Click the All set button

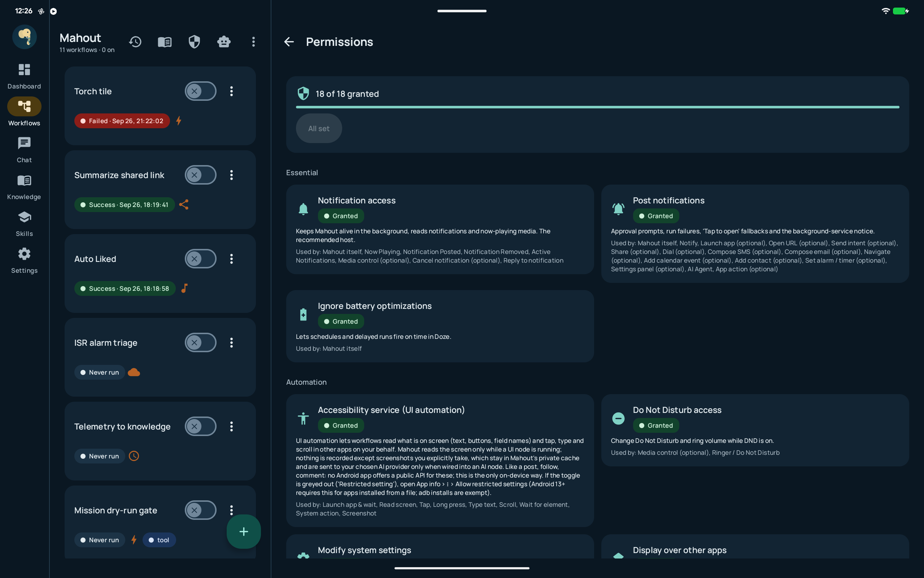pyautogui.click(x=319, y=129)
